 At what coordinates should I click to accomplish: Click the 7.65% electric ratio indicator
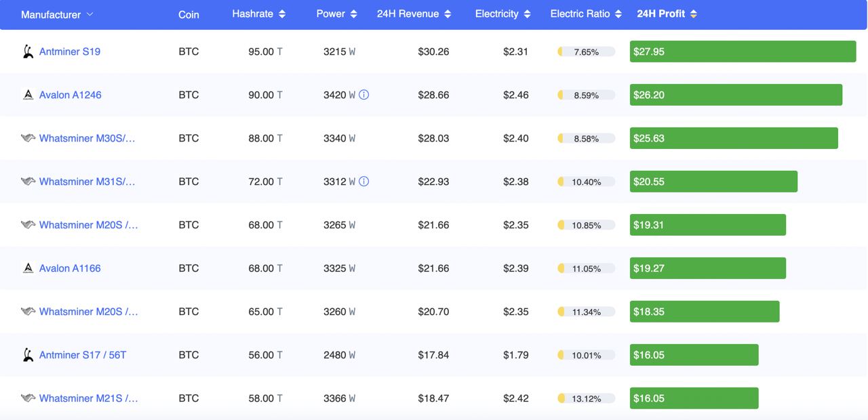point(586,51)
